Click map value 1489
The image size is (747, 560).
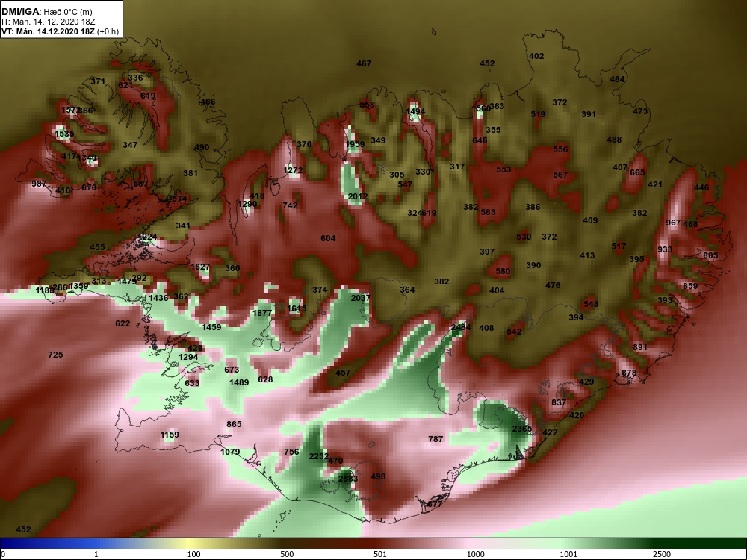pyautogui.click(x=239, y=382)
